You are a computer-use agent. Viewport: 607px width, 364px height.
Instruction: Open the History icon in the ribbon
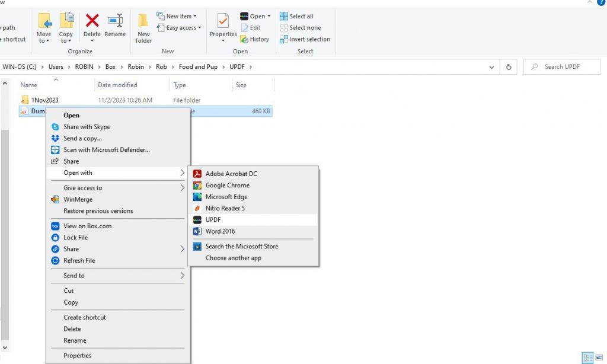click(x=255, y=39)
